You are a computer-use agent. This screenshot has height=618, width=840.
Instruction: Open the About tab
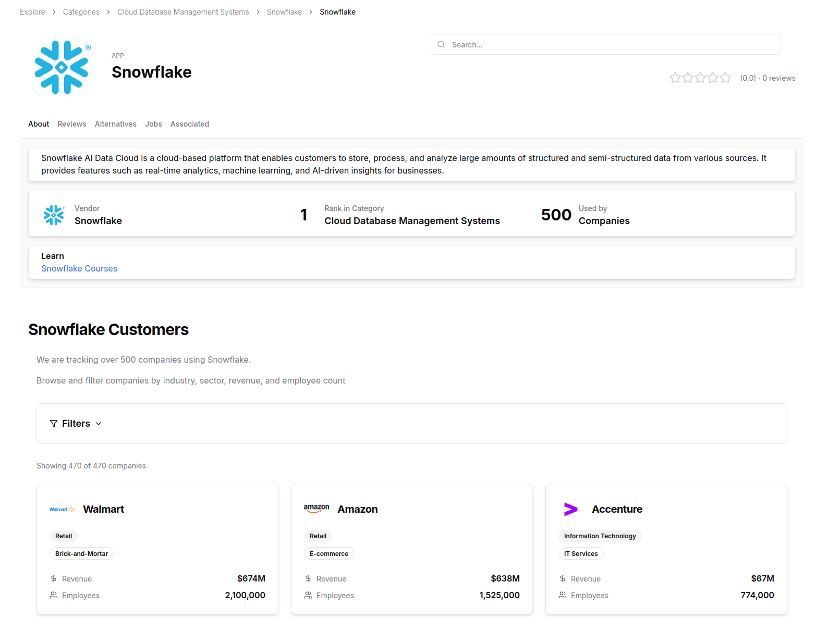click(x=39, y=124)
